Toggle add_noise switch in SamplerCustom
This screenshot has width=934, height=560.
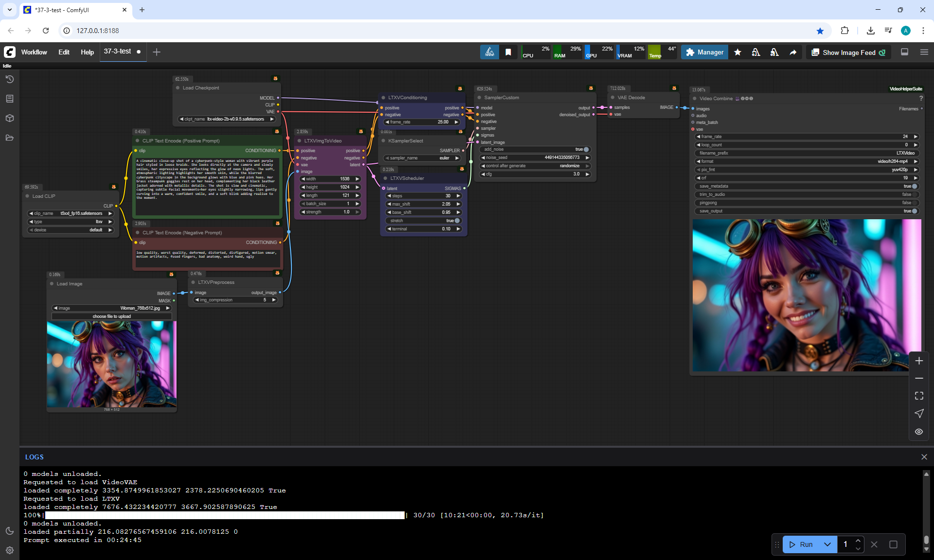coord(586,149)
